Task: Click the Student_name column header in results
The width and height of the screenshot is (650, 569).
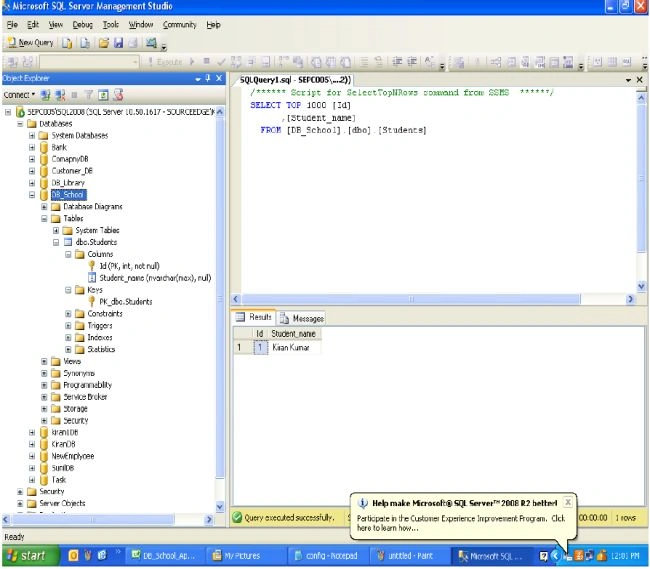Action: [x=294, y=334]
